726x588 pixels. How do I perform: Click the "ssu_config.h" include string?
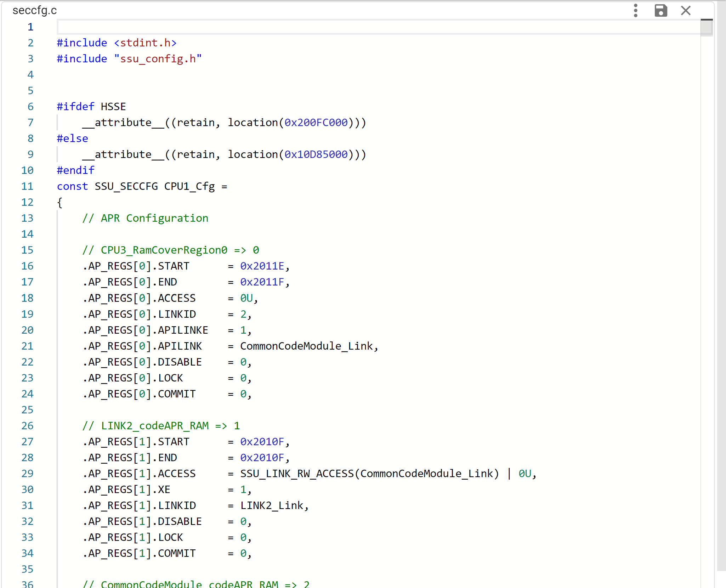coord(158,58)
